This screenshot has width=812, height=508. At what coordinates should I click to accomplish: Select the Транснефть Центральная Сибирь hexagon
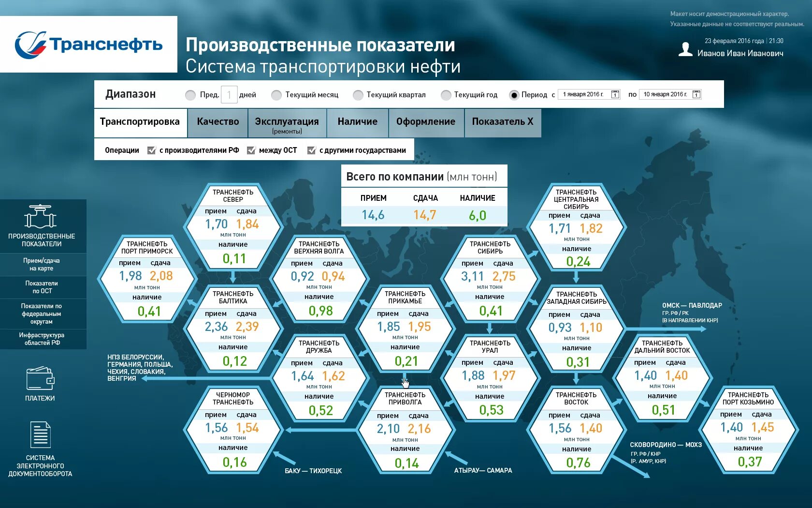click(x=576, y=227)
